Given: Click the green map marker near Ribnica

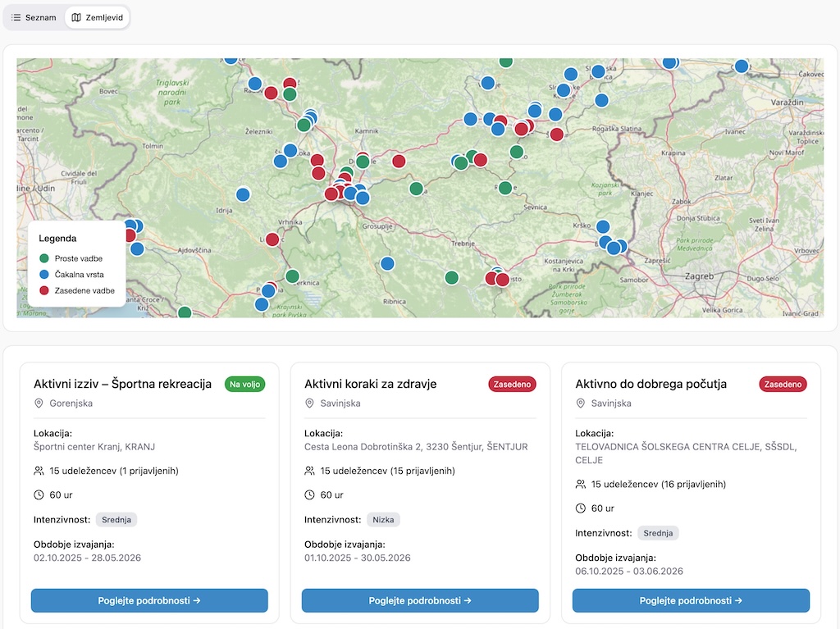Looking at the screenshot, I should click(x=451, y=278).
